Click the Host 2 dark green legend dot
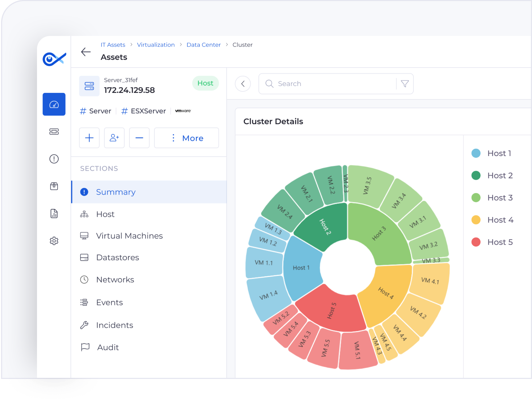The image size is (532, 404). (476, 175)
